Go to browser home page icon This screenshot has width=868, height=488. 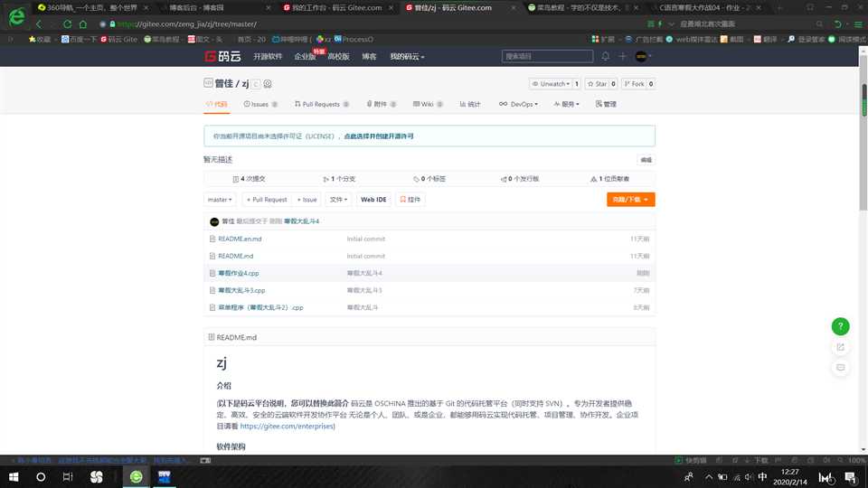click(x=83, y=24)
